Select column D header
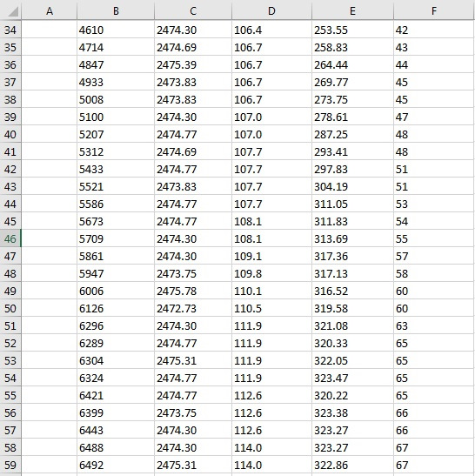This screenshot has width=475, height=476. [271, 11]
